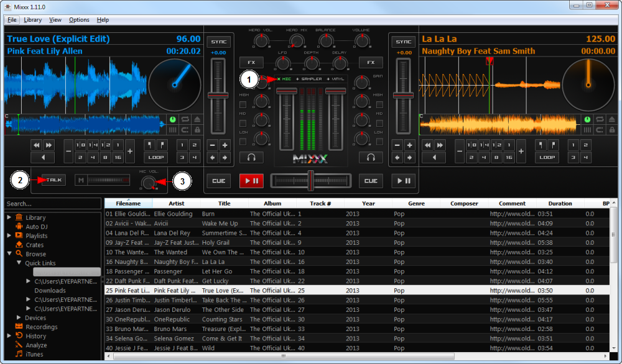Screen dimensions: 622x364
Task: Toggle the right deck FX button
Action: tap(371, 62)
